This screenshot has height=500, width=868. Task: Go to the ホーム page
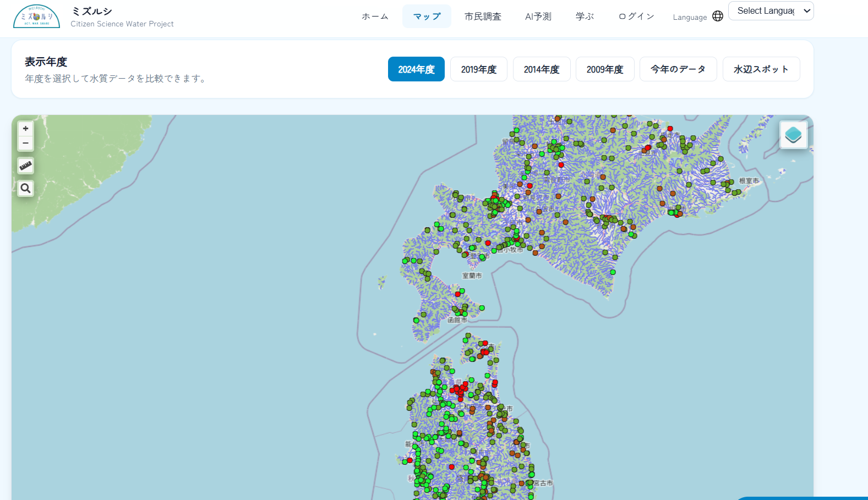tap(375, 17)
